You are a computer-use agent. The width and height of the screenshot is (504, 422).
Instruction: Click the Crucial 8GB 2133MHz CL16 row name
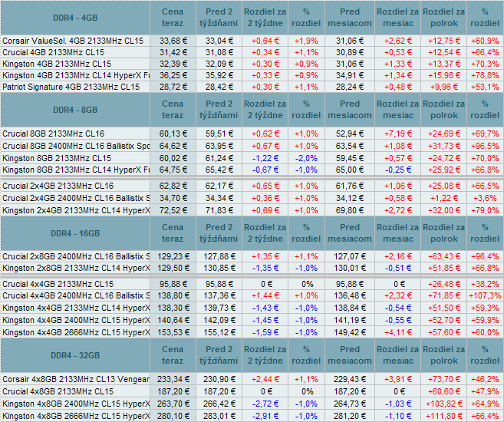tap(53, 134)
